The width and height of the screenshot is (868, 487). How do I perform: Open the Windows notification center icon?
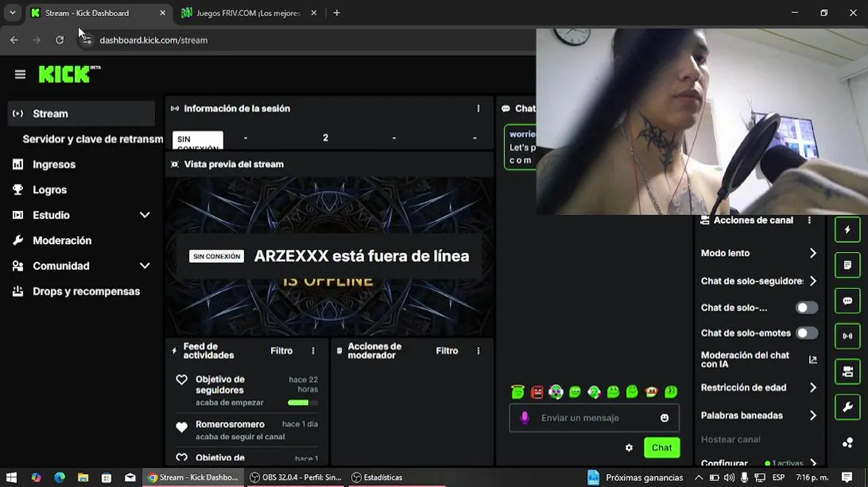click(x=847, y=478)
